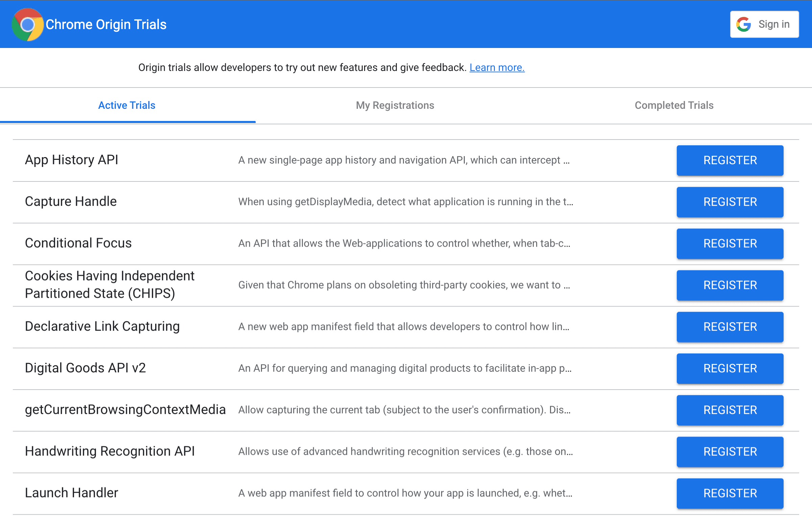Image resolution: width=812 pixels, height=517 pixels.
Task: Open App History API registration form
Action: [729, 160]
